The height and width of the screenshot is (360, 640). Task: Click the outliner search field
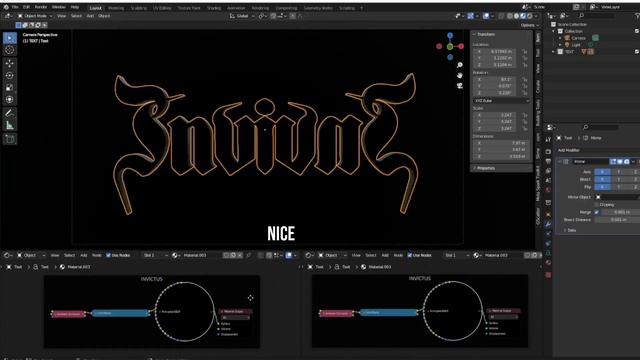pyautogui.click(x=596, y=16)
